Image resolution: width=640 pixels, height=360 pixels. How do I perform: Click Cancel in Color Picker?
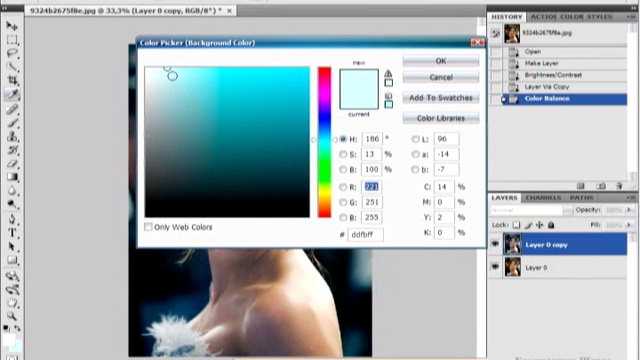tap(441, 77)
